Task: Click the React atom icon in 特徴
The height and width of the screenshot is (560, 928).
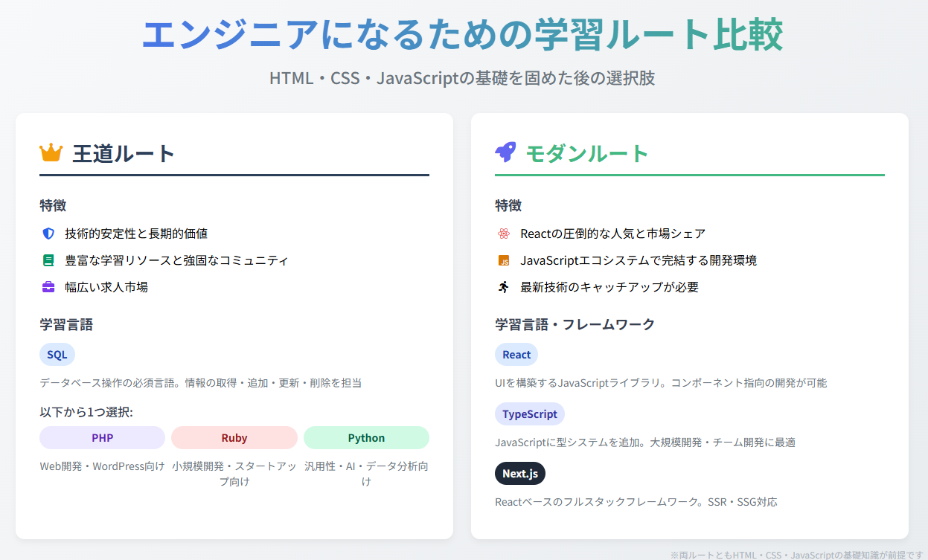Action: (504, 234)
